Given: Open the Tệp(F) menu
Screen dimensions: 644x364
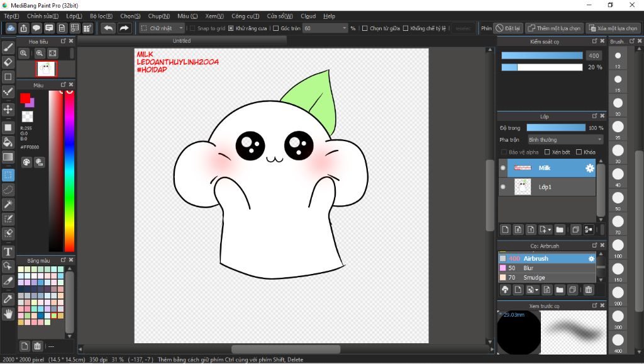Looking at the screenshot, I should click(11, 16).
